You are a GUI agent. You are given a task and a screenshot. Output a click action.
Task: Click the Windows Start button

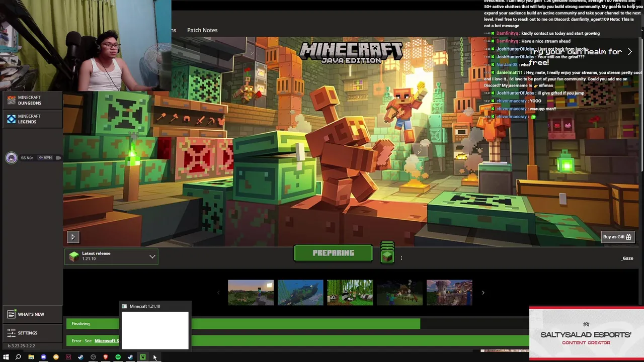[6, 357]
